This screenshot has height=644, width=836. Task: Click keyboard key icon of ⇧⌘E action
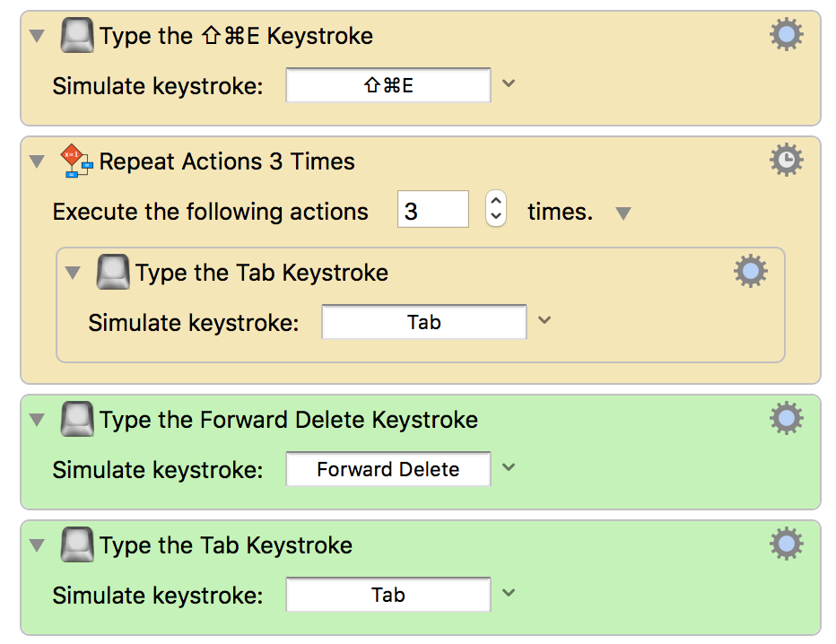pos(77,35)
